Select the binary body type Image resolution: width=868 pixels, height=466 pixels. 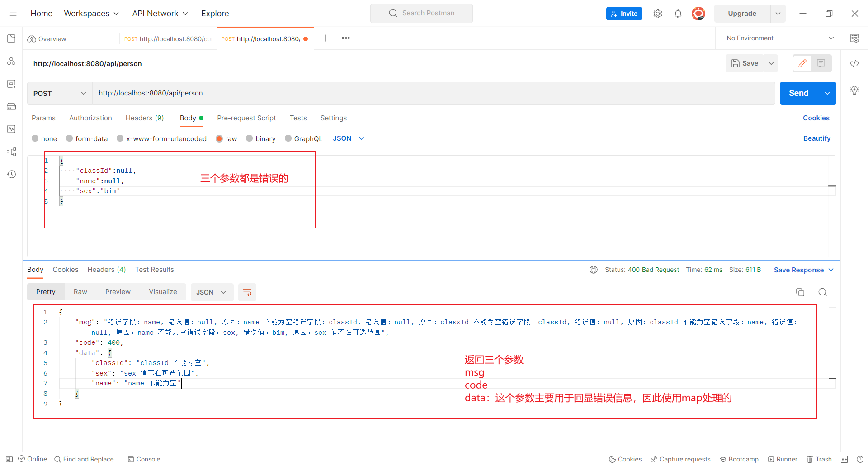click(x=261, y=138)
